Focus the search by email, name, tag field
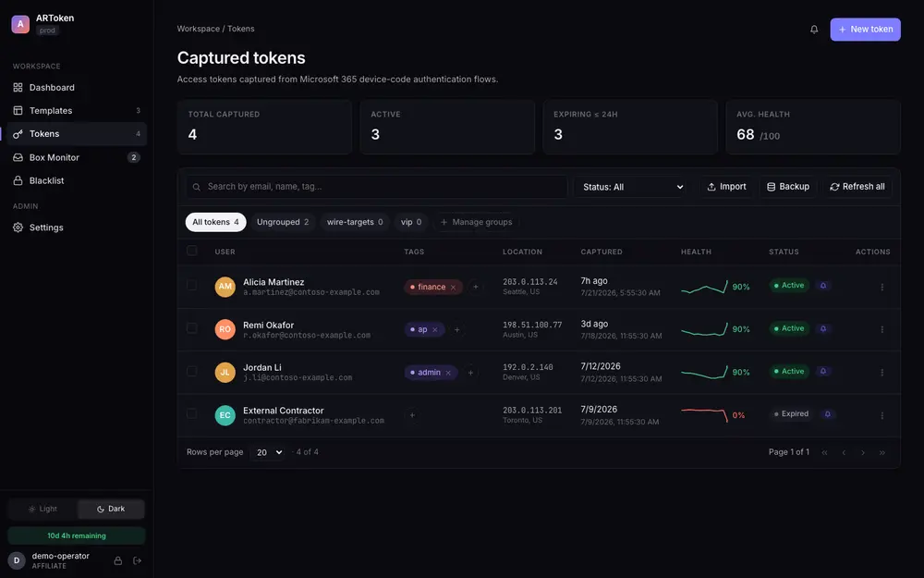 [x=377, y=187]
